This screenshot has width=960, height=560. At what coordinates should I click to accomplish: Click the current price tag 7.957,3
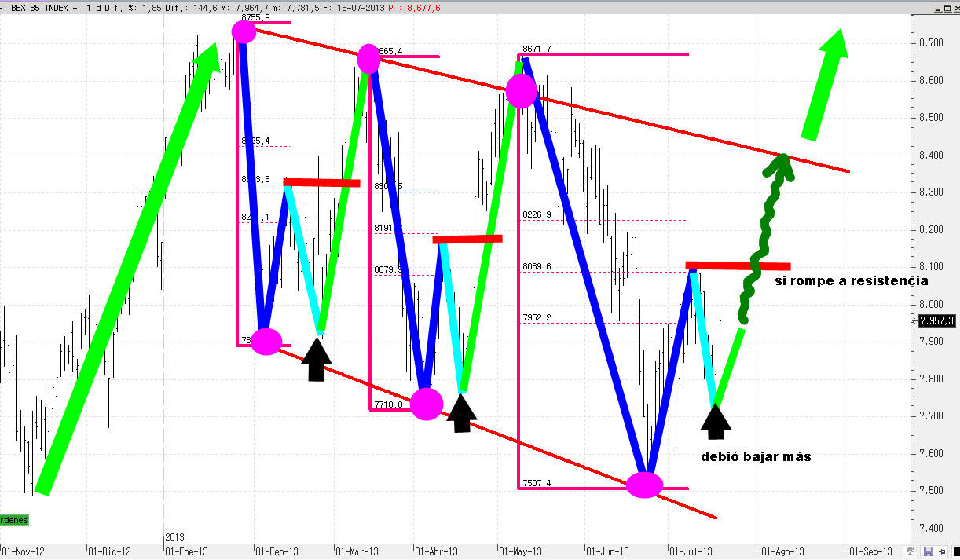tap(936, 320)
